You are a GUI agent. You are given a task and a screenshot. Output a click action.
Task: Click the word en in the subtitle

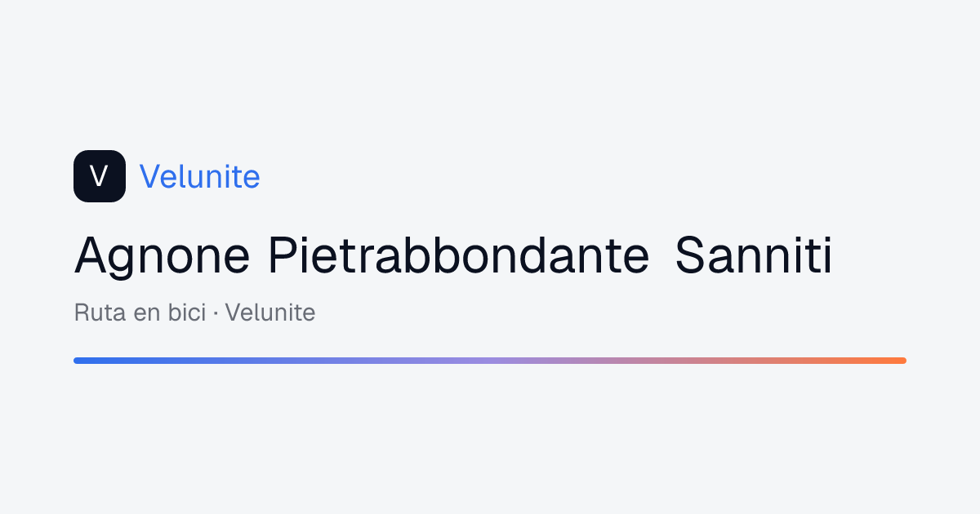pyautogui.click(x=147, y=314)
